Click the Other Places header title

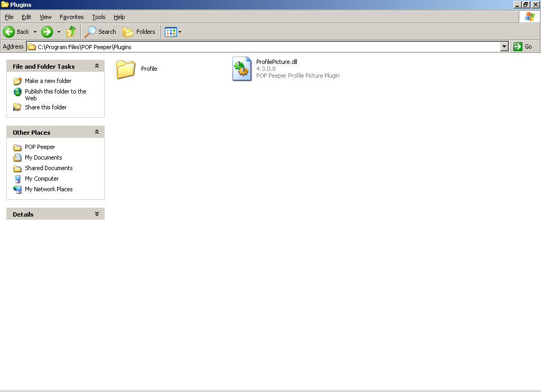pos(31,133)
